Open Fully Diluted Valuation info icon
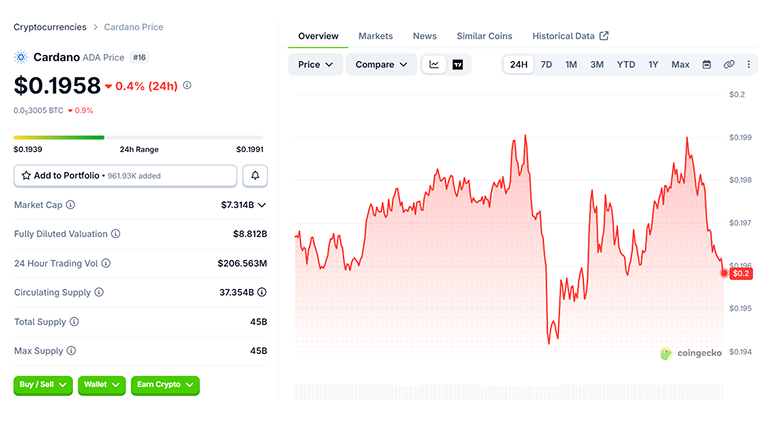The image size is (768, 432). [x=116, y=234]
